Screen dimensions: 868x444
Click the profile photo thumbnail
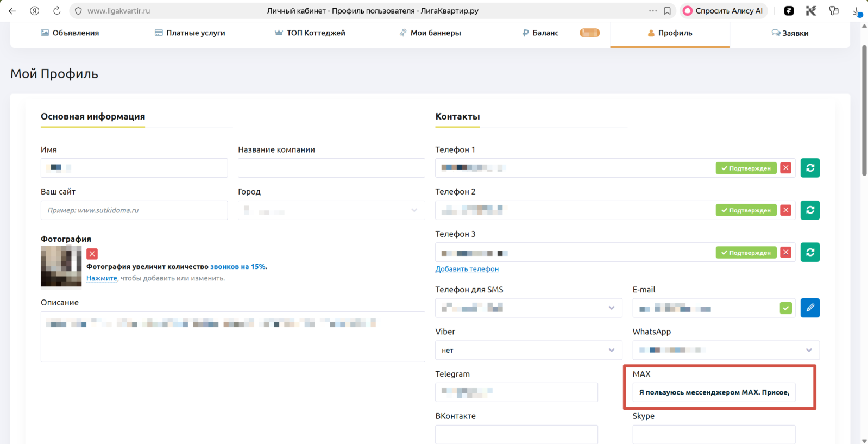tap(61, 266)
